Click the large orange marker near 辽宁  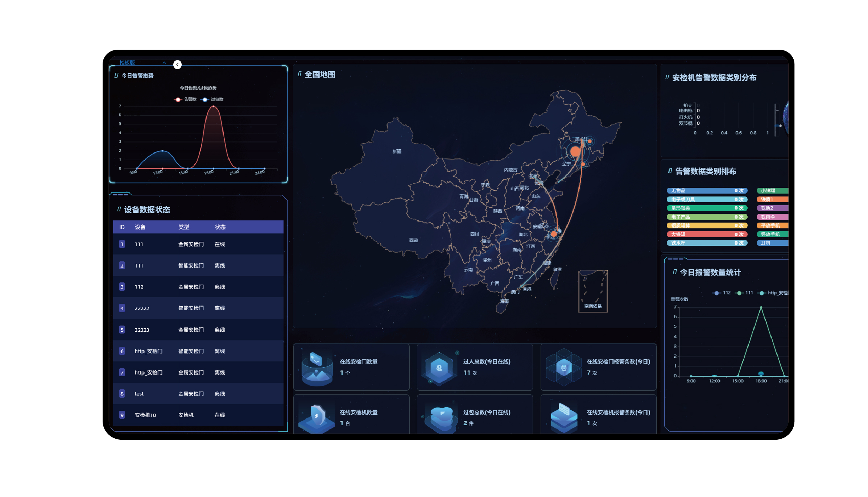(575, 151)
